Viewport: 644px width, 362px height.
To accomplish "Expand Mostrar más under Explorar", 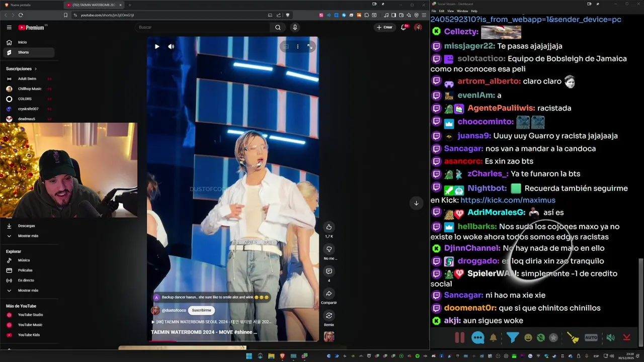I will 28,291.
